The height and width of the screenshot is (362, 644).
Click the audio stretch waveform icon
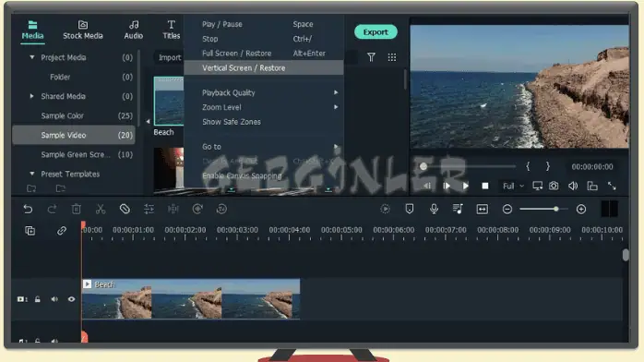coord(173,209)
